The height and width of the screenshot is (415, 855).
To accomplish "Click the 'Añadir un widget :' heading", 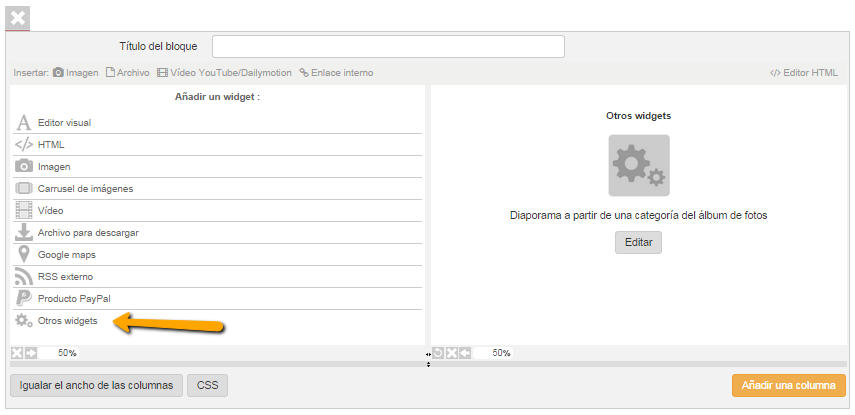I will click(x=217, y=97).
